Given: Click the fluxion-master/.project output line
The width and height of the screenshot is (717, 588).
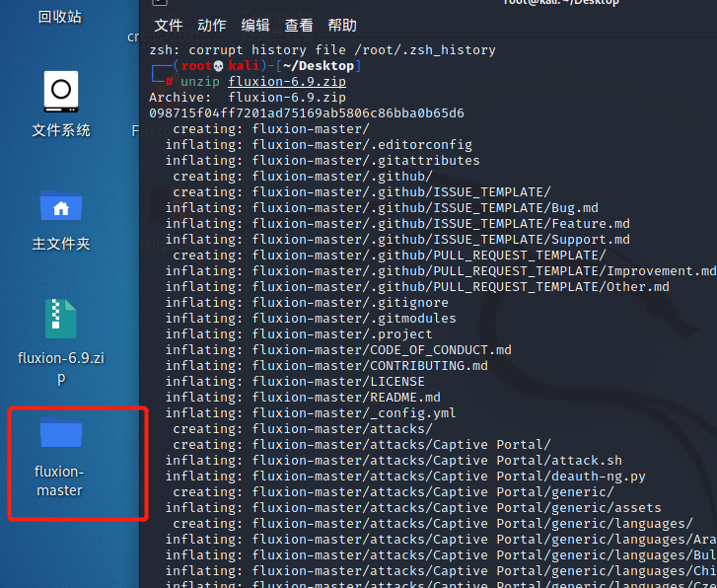Looking at the screenshot, I should [x=299, y=334].
